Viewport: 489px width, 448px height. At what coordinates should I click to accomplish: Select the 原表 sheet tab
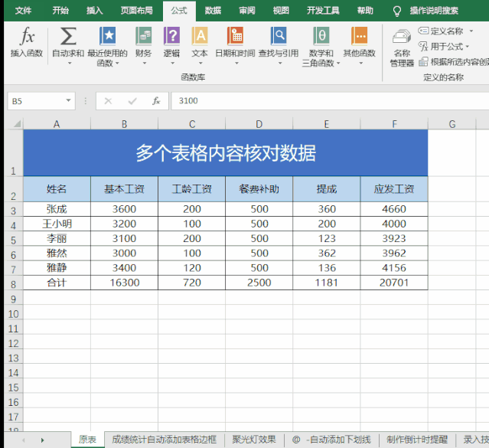pyautogui.click(x=87, y=440)
